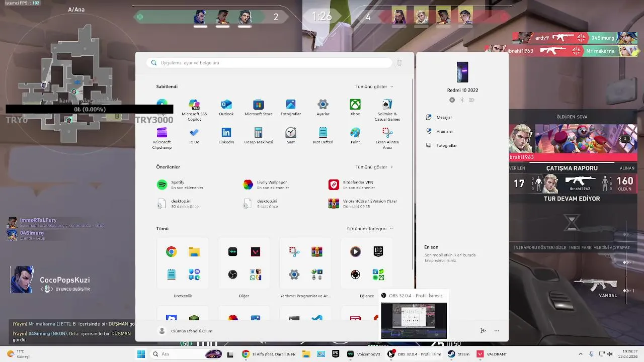Open Epic Games taskbar icon
The height and width of the screenshot is (362, 644).
pyautogui.click(x=336, y=354)
